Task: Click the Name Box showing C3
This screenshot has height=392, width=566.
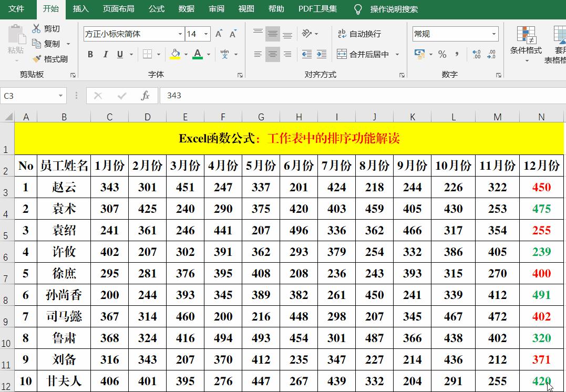Action: pyautogui.click(x=29, y=96)
